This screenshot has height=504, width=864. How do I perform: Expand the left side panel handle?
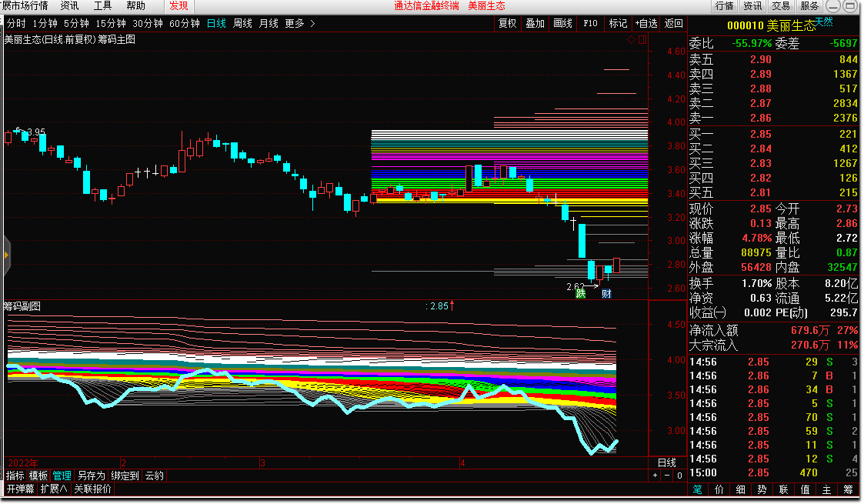pos(6,255)
